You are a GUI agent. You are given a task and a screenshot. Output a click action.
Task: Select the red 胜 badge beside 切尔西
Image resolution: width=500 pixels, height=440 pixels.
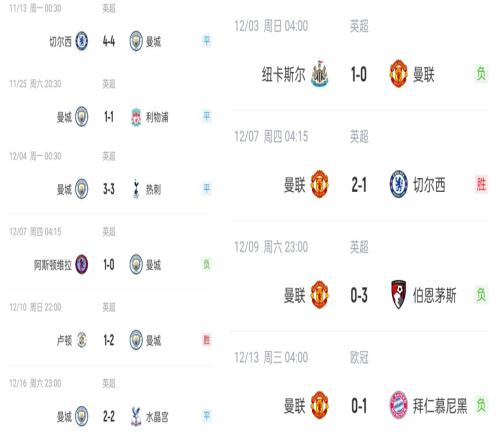[x=481, y=184]
